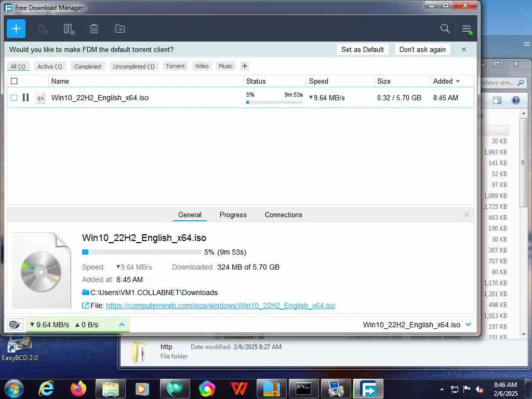Open search with the magnifier icon

tap(445, 29)
